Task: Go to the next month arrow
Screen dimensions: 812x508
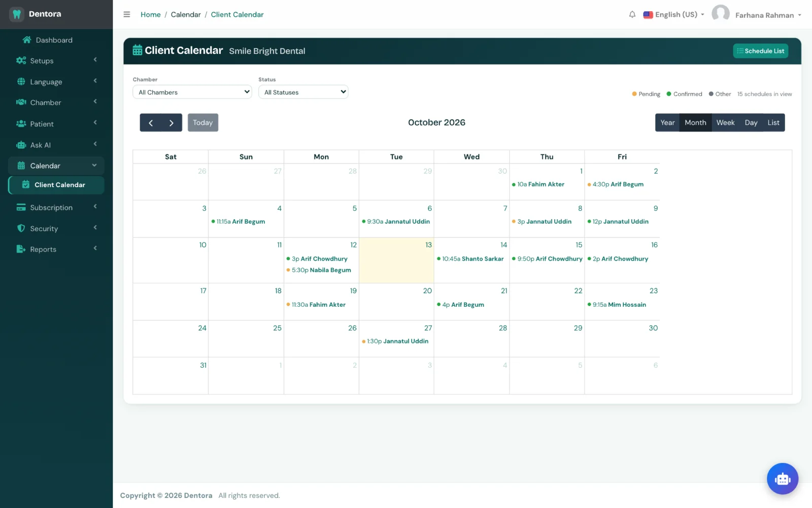Action: (172, 122)
